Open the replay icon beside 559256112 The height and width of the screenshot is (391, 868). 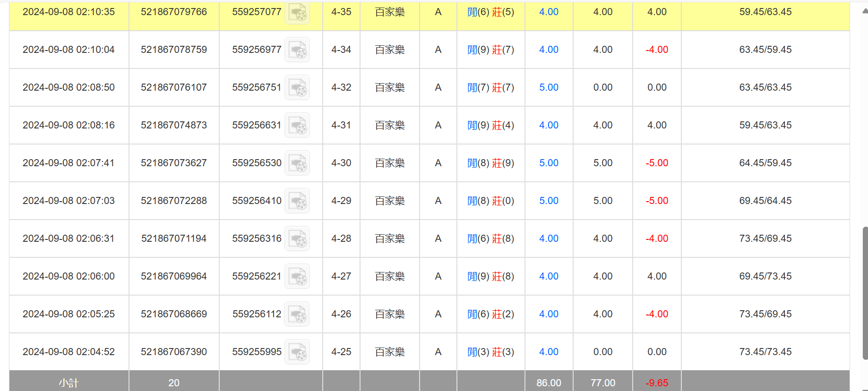coord(297,314)
